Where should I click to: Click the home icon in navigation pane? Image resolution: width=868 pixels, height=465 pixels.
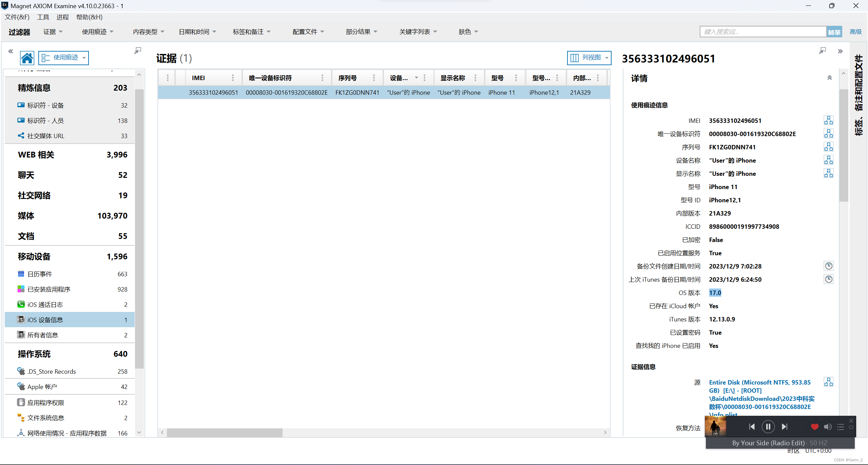coord(27,58)
